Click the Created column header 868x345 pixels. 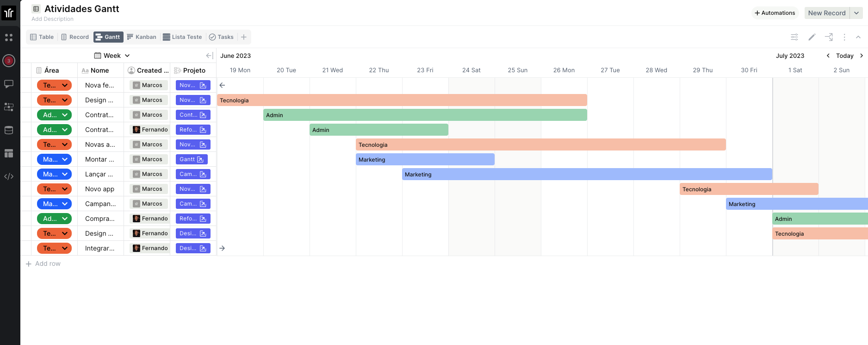tap(147, 70)
